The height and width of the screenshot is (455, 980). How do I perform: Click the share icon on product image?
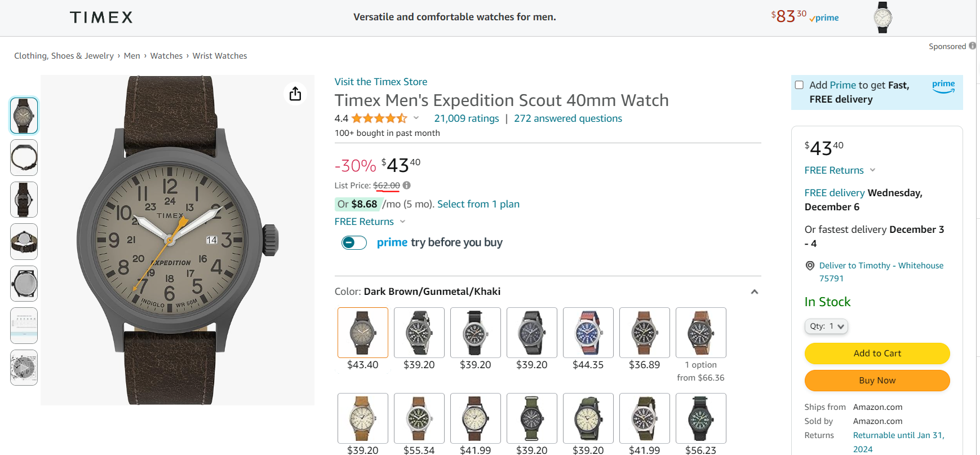[x=295, y=94]
